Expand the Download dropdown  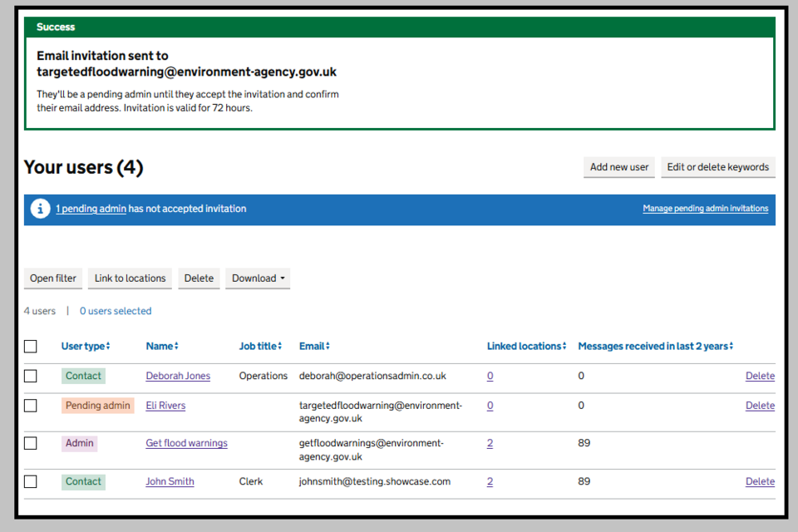point(257,278)
